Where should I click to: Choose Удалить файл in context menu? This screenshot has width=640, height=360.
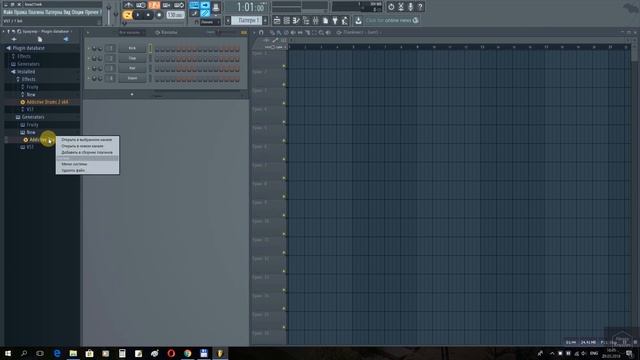point(87,170)
